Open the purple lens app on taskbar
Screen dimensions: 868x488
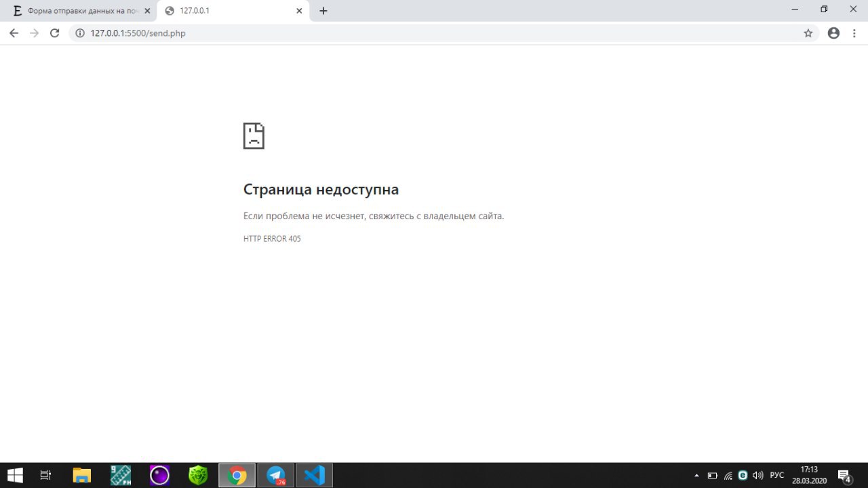[x=159, y=475]
